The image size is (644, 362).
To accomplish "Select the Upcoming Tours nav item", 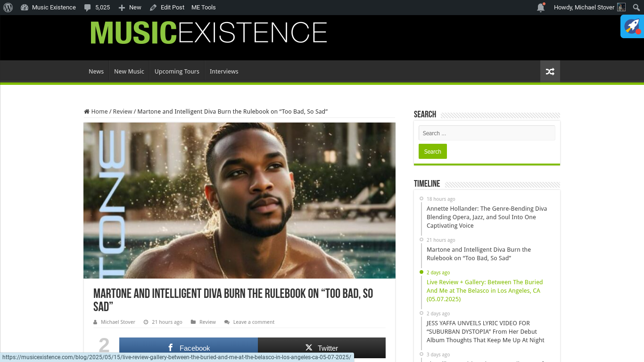I will pyautogui.click(x=177, y=72).
